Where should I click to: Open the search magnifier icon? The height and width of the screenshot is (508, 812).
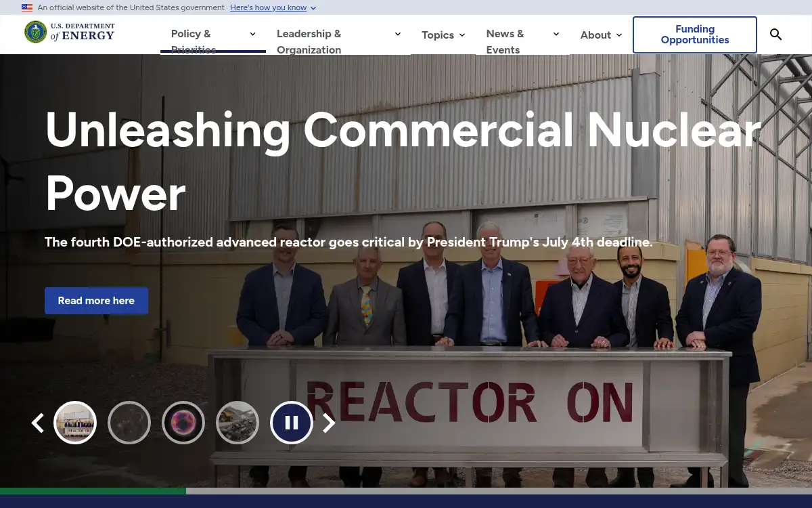775,35
